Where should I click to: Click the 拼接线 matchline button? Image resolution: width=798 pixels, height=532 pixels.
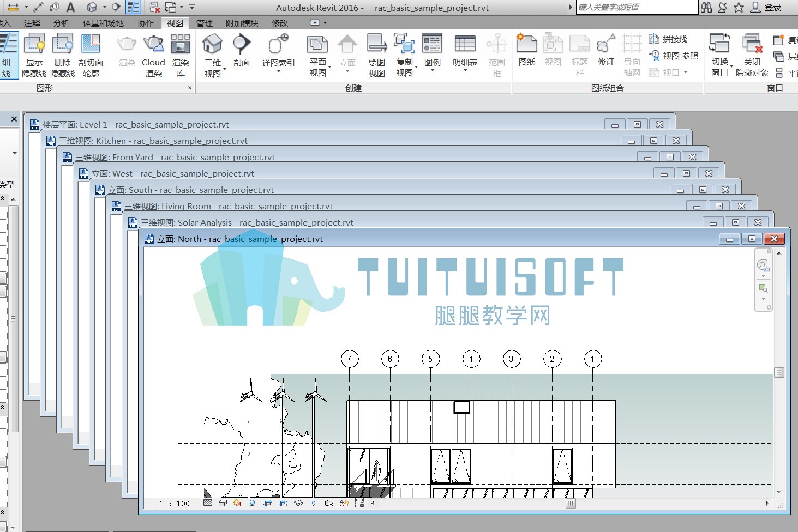coord(668,39)
